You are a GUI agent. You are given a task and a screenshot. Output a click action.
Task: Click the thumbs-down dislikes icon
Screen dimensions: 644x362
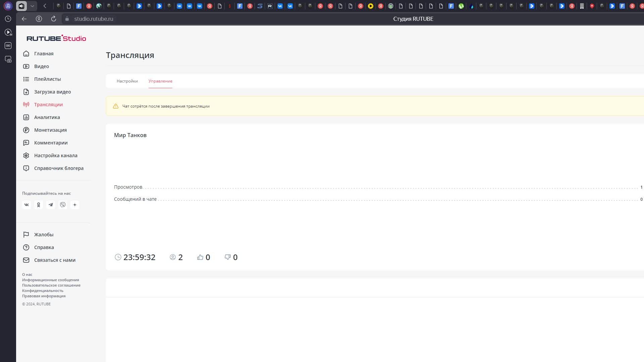tap(228, 257)
